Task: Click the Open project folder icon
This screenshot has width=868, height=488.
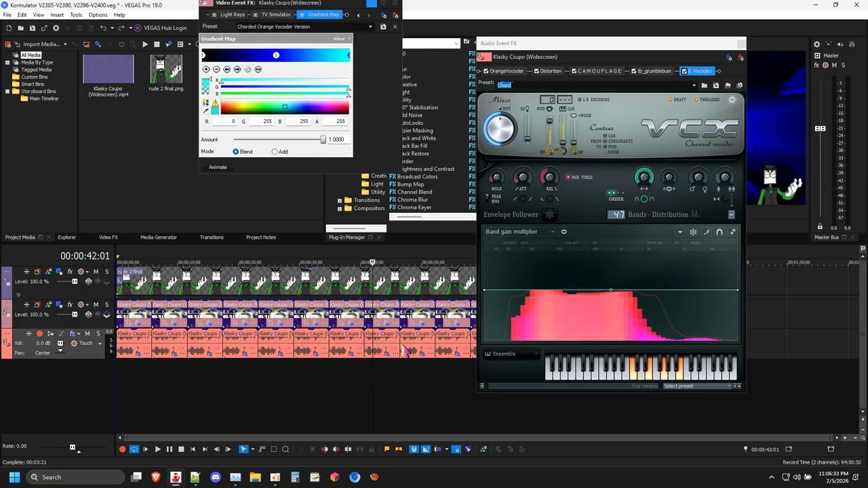Action: coord(21,28)
